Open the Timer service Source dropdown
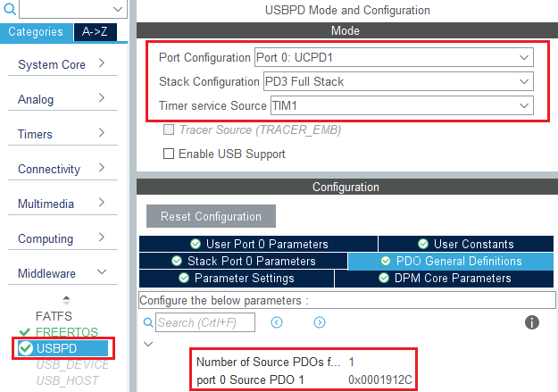This screenshot has height=392, width=558. [402, 105]
